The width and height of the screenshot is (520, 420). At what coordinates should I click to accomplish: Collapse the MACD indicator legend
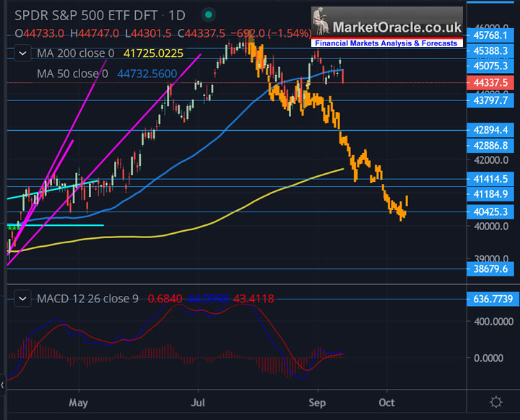point(22,299)
